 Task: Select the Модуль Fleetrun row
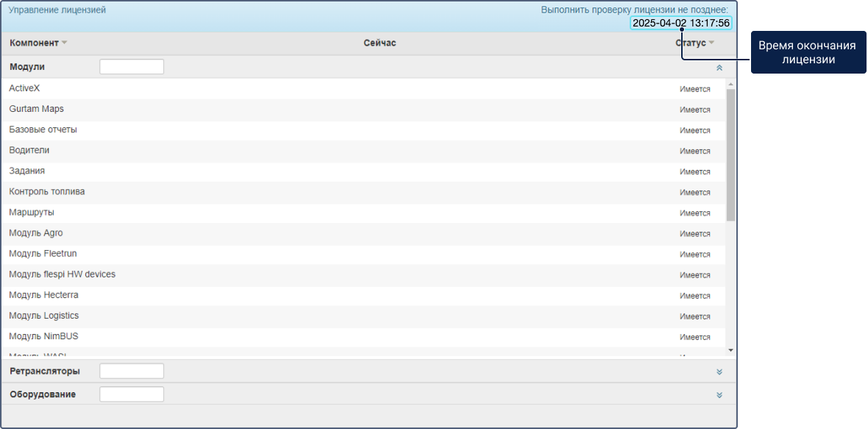pos(363,254)
